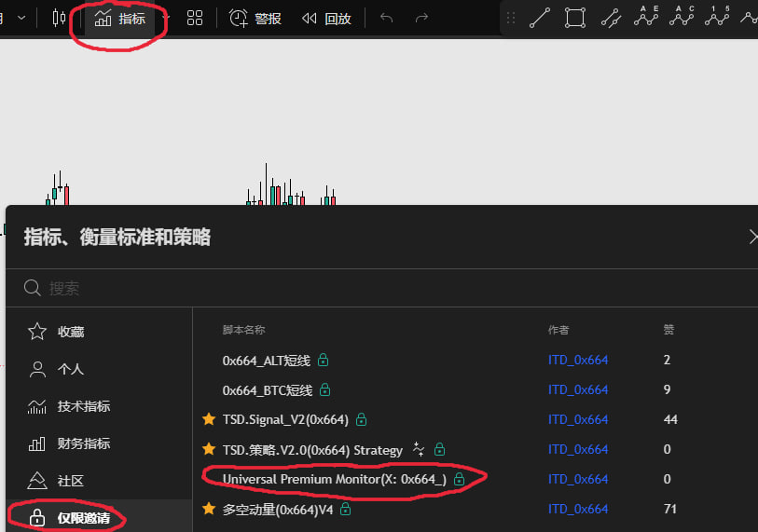Open the layout grid templates icon
758x532 pixels.
click(x=194, y=19)
